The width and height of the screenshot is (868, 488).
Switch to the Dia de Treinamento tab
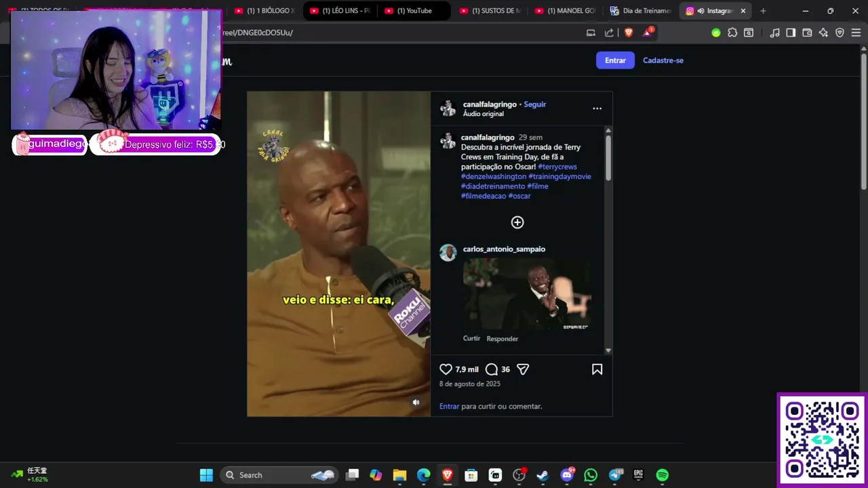[641, 11]
